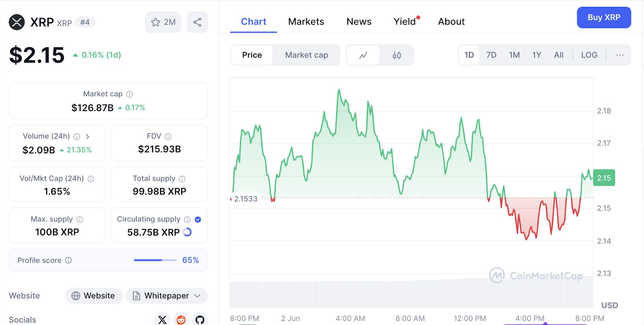644x325 pixels.
Task: Open the X (Twitter) social link
Action: point(162,320)
